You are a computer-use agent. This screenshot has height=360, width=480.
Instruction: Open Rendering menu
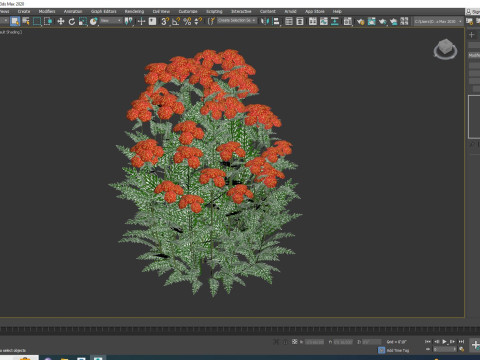tap(134, 11)
